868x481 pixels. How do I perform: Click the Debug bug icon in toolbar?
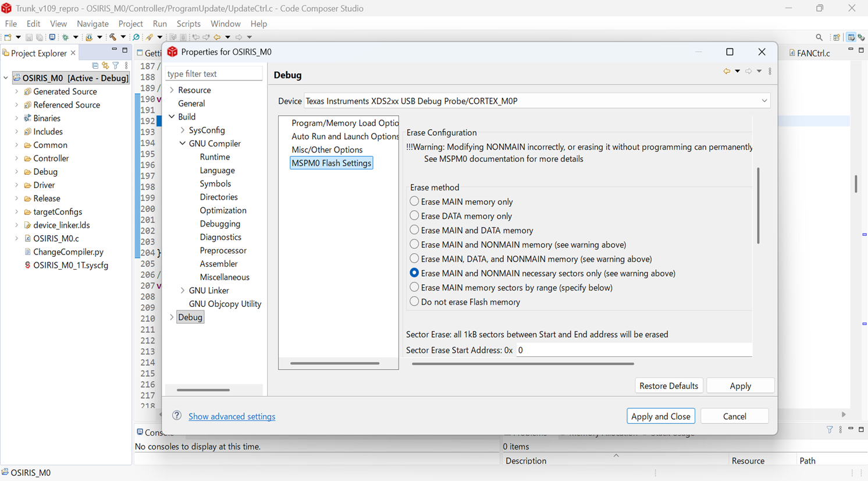click(x=65, y=37)
